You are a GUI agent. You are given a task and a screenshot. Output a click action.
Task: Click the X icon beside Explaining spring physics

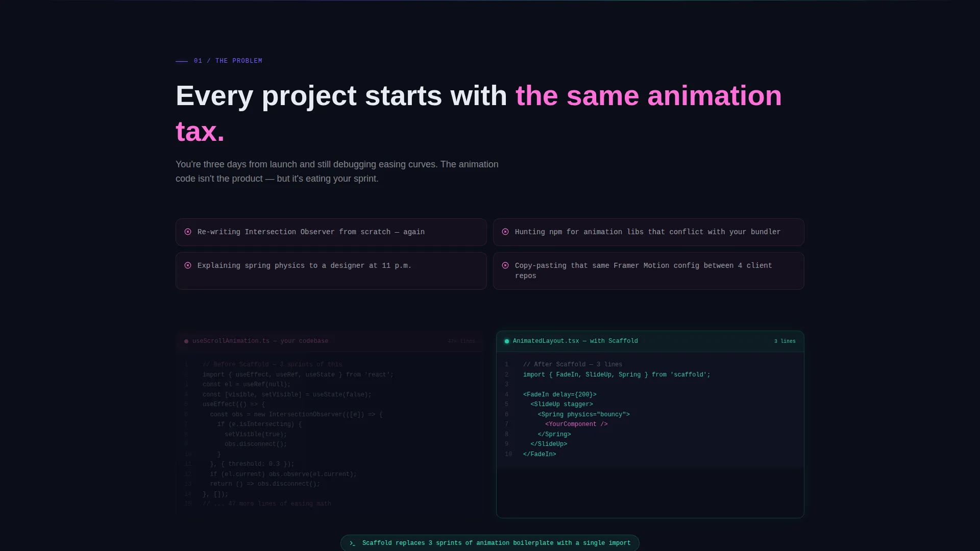point(188,265)
